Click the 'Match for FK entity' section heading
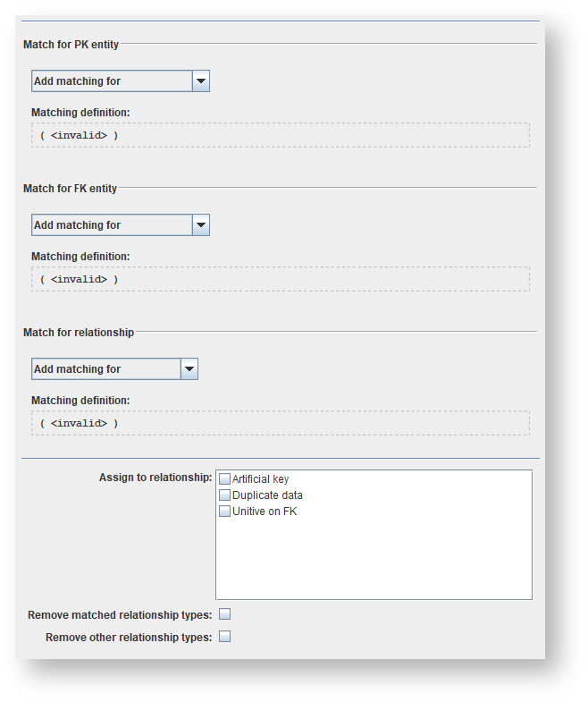Viewport: 588px width, 702px height. point(70,189)
